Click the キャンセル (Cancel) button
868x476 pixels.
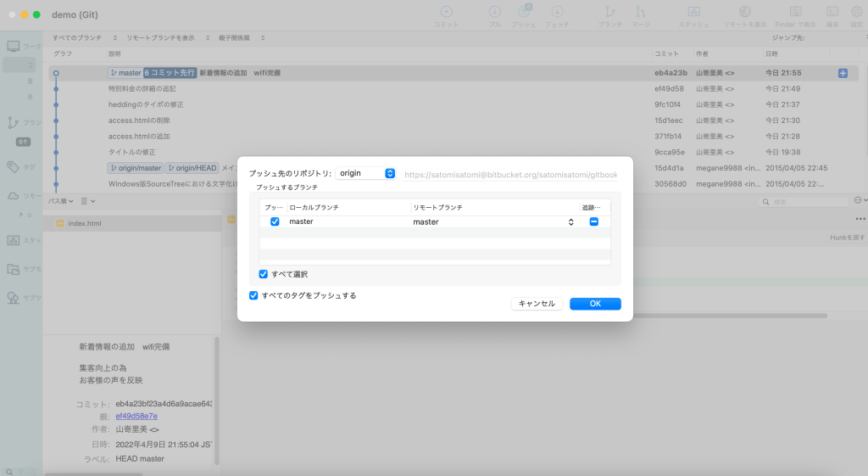click(537, 304)
